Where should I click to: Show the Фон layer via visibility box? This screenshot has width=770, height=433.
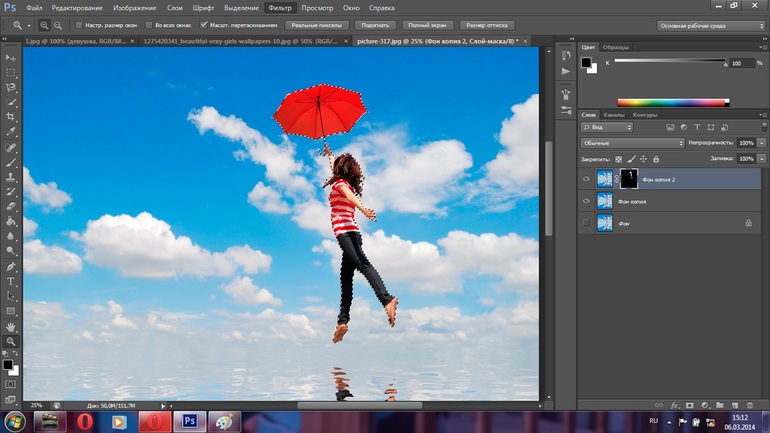point(586,223)
